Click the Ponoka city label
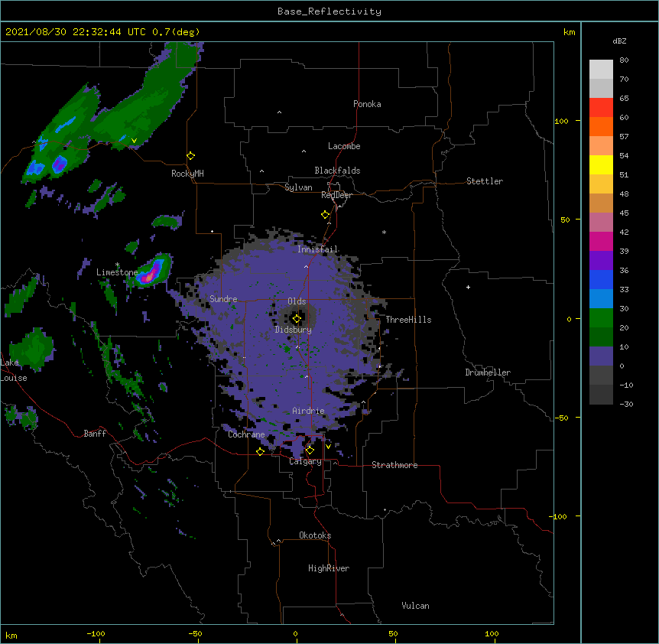659x644 pixels. click(x=367, y=104)
